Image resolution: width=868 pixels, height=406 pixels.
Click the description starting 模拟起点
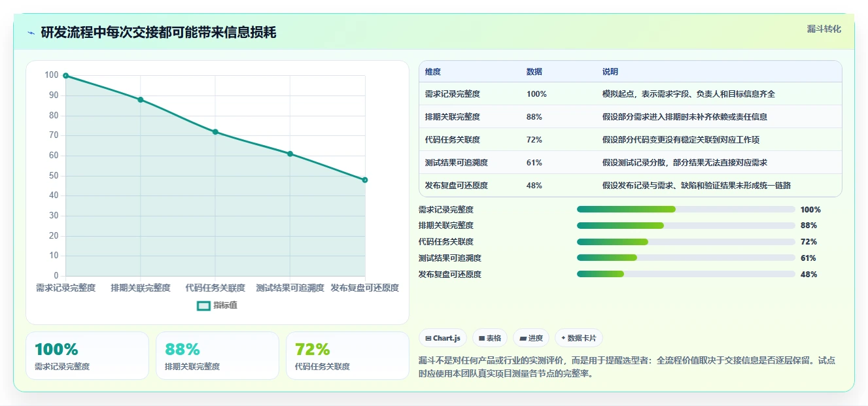pos(688,94)
